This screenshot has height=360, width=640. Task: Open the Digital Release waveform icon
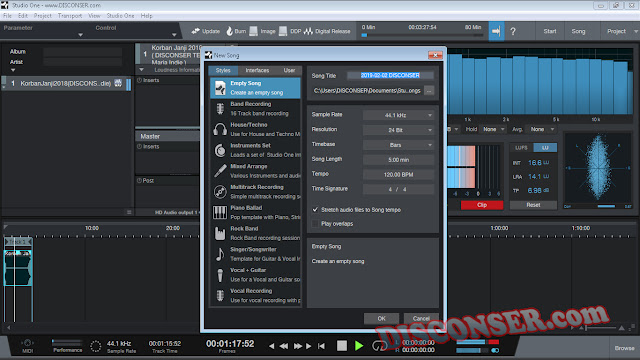point(308,31)
